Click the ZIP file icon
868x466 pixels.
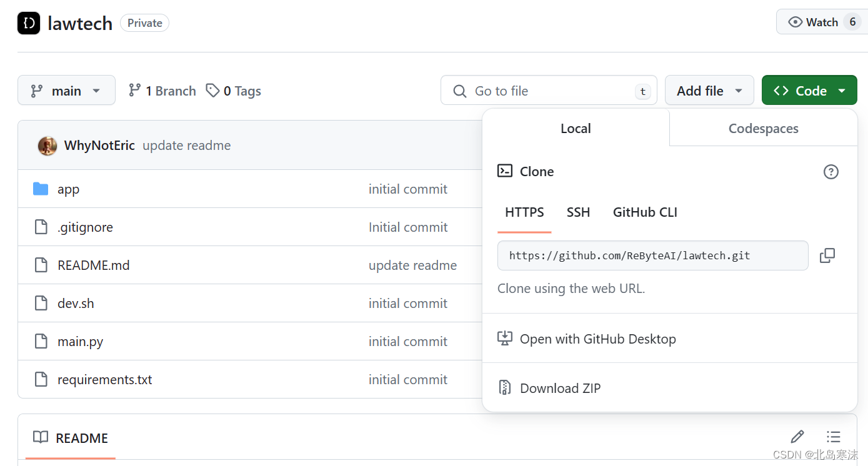pyautogui.click(x=505, y=388)
